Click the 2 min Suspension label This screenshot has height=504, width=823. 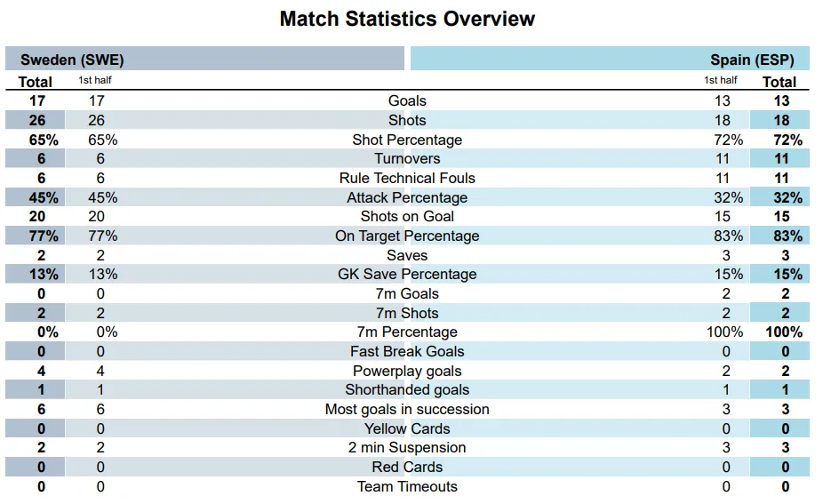point(407,448)
